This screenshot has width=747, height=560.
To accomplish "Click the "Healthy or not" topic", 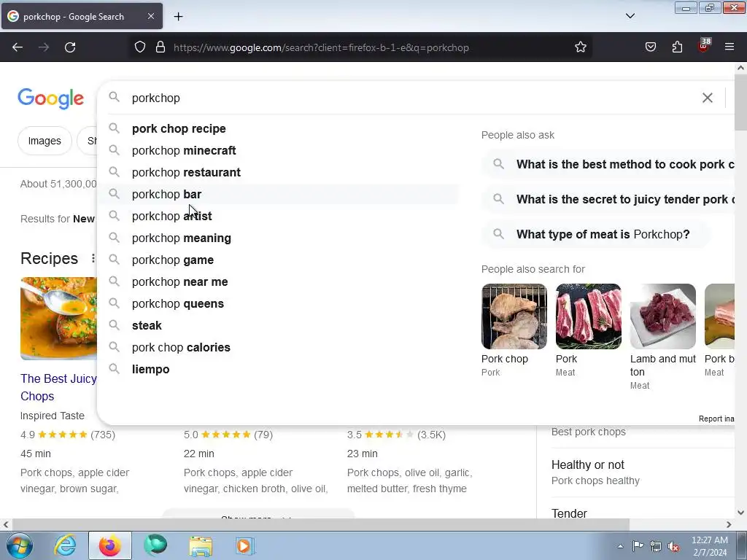I will coord(588,464).
